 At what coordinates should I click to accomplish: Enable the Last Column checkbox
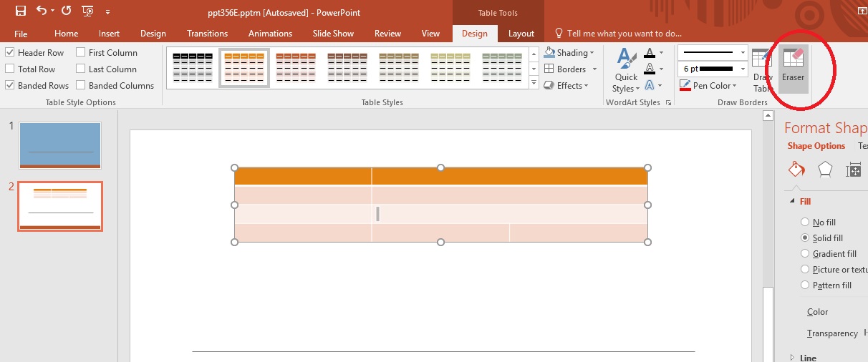tap(81, 69)
